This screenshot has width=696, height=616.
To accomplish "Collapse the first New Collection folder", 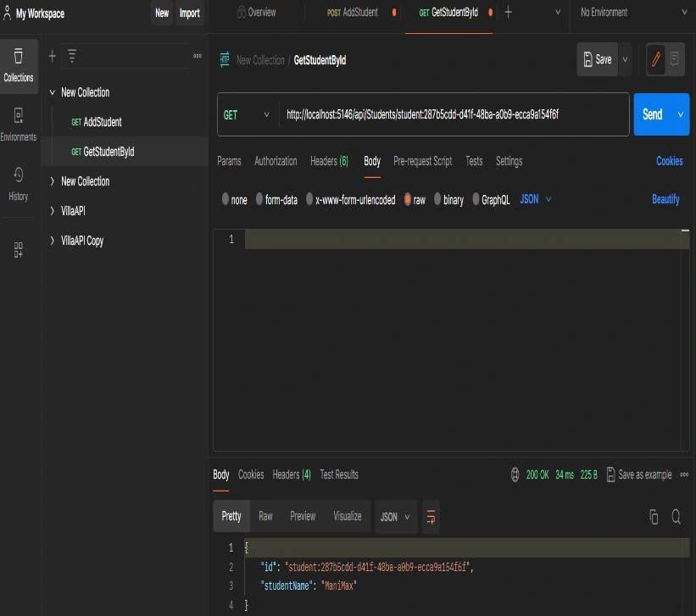I will pyautogui.click(x=53, y=92).
